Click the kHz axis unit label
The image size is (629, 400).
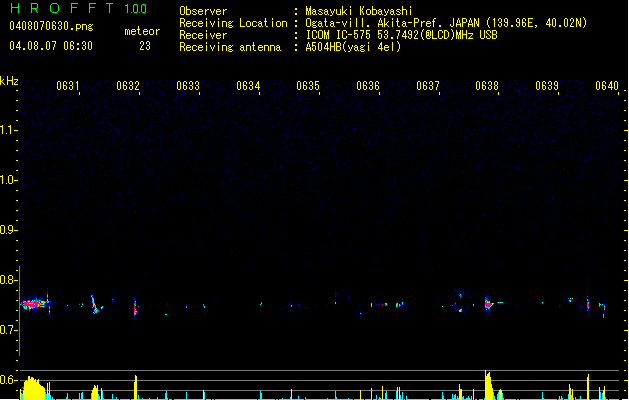(9, 81)
